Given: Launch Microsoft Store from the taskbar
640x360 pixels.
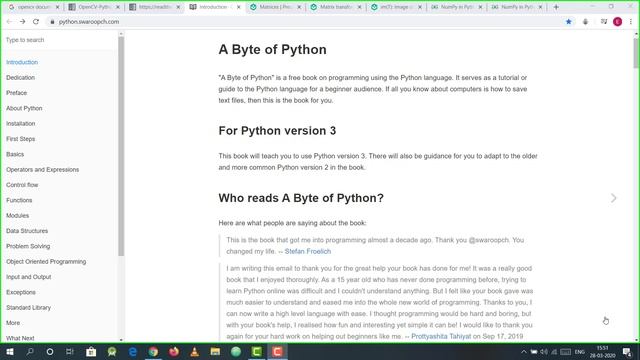Looking at the screenshot, I should point(91,351).
